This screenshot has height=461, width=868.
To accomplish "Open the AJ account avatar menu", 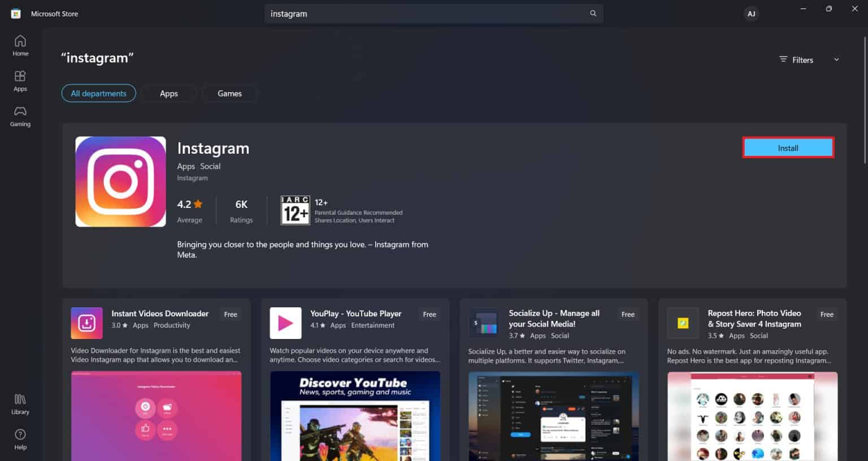I will (x=752, y=13).
